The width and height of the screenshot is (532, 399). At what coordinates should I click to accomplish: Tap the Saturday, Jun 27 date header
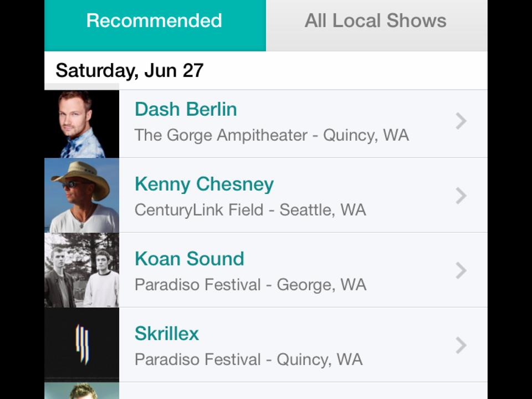point(130,70)
